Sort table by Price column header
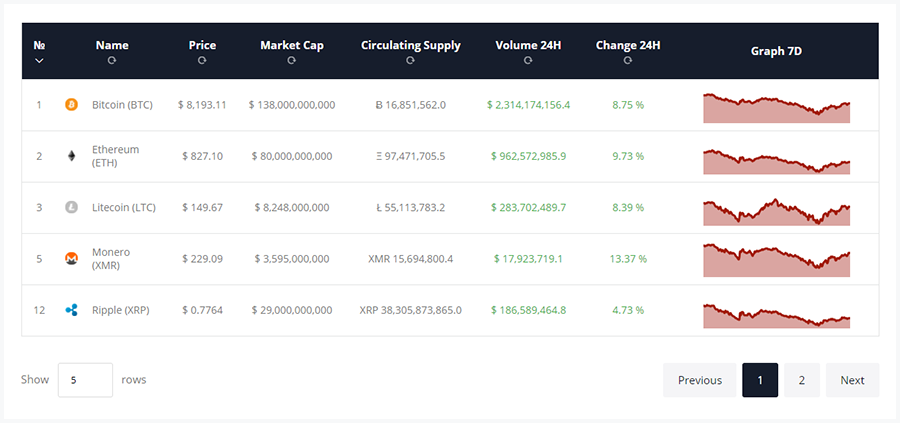The width and height of the screenshot is (900, 423). (202, 45)
